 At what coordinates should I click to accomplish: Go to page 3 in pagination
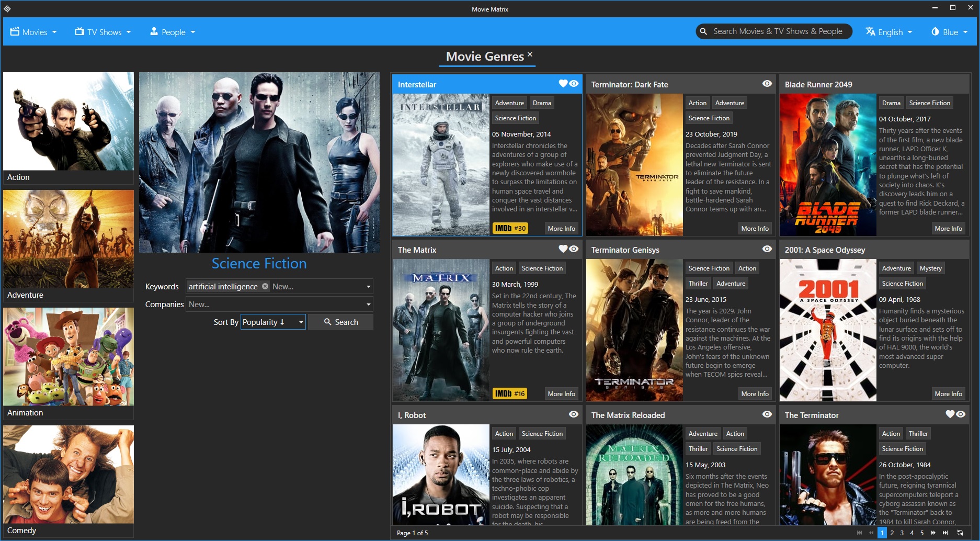(902, 533)
